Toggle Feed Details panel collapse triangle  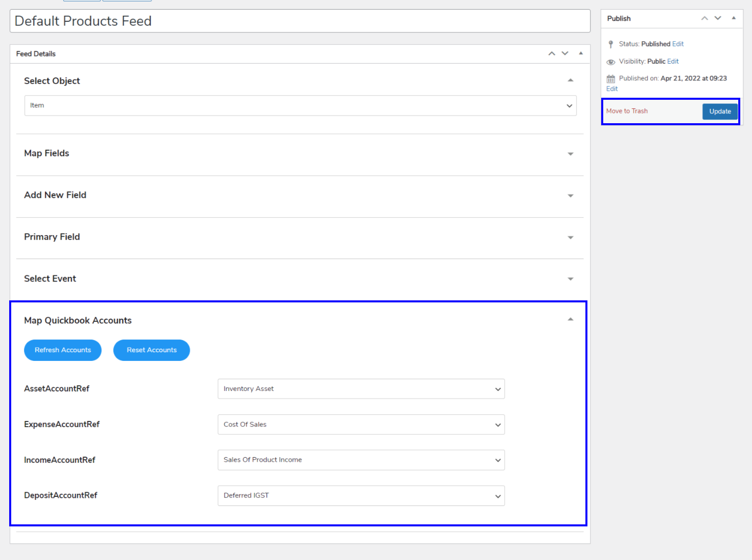581,53
